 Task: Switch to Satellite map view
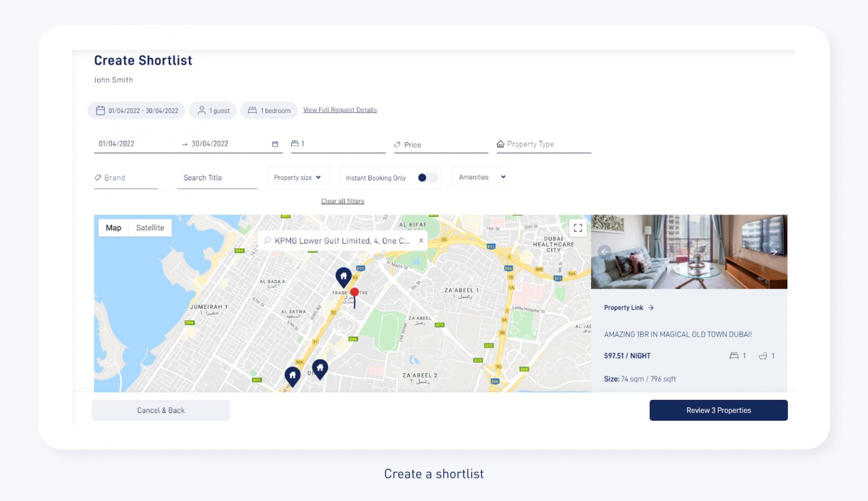tap(150, 228)
